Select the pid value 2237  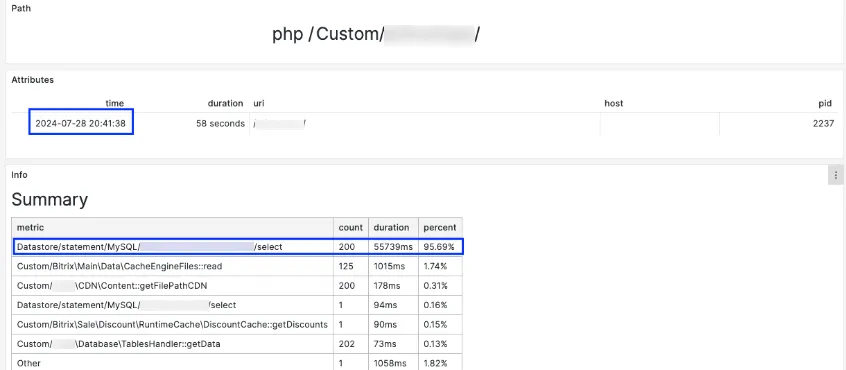(x=823, y=124)
